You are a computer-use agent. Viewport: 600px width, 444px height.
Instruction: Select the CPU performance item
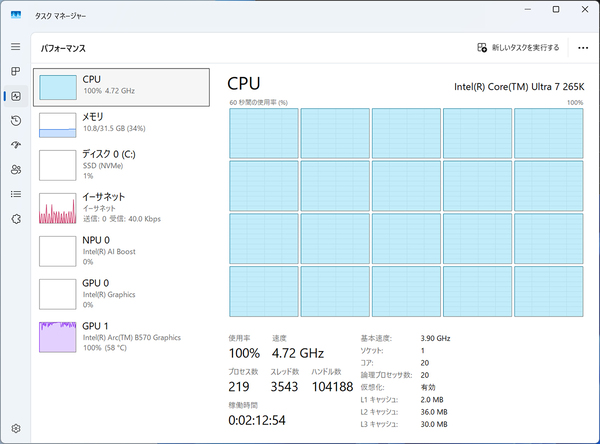[121, 86]
